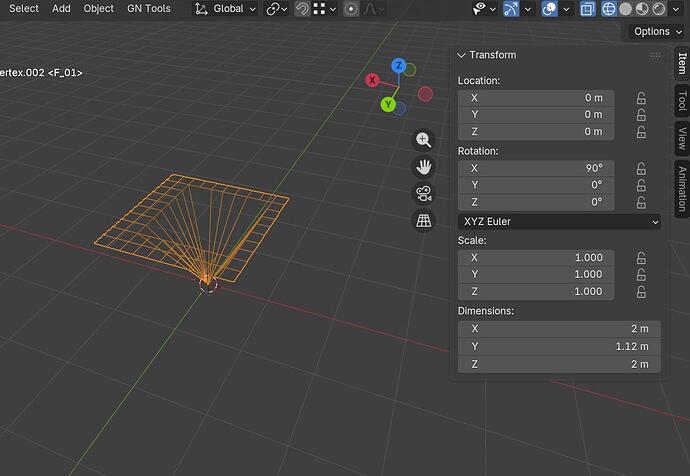The width and height of the screenshot is (690, 476).
Task: Collapse the Transform panel
Action: (461, 55)
